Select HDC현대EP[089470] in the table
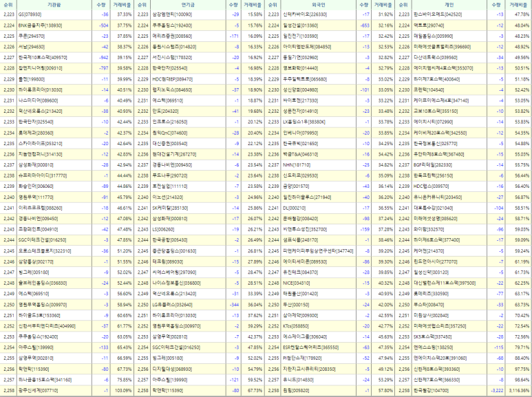Viewport: 532px width, 397px height. [x=172, y=79]
